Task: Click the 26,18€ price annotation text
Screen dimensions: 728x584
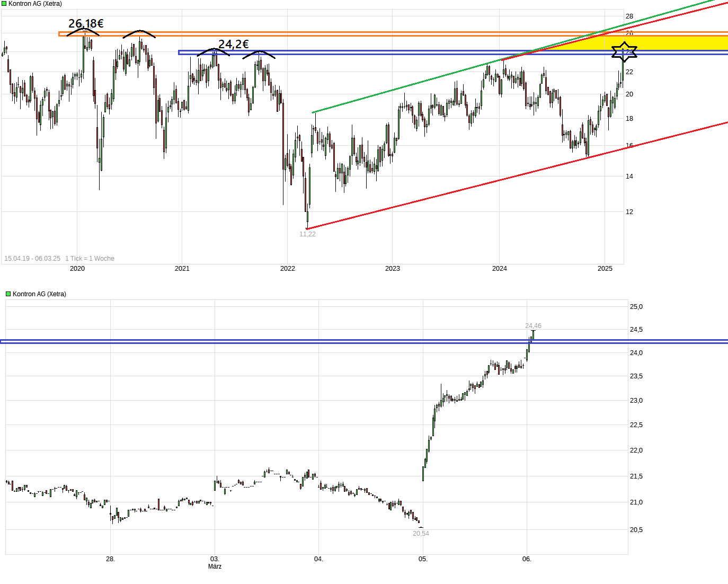Action: [86, 23]
